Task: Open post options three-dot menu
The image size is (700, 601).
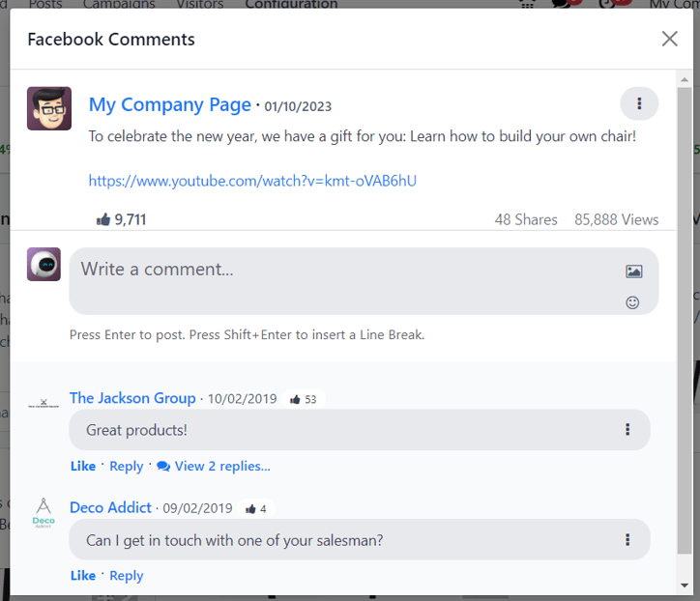Action: pos(639,103)
